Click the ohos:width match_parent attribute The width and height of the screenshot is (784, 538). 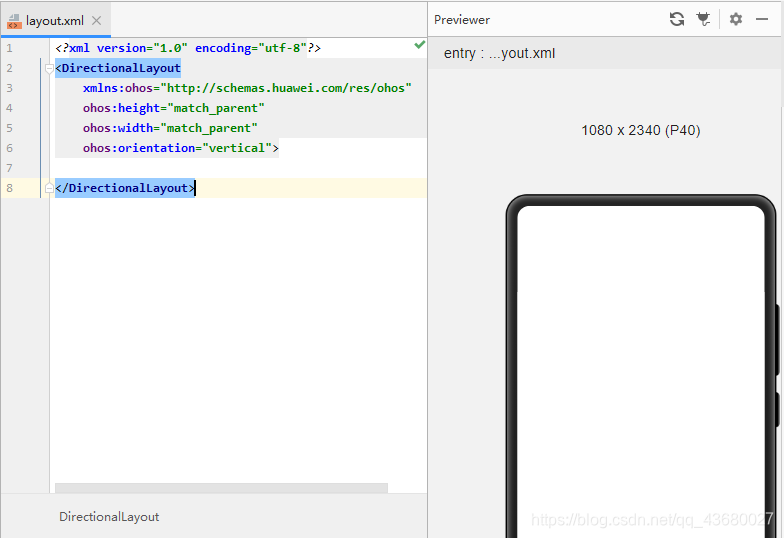170,128
